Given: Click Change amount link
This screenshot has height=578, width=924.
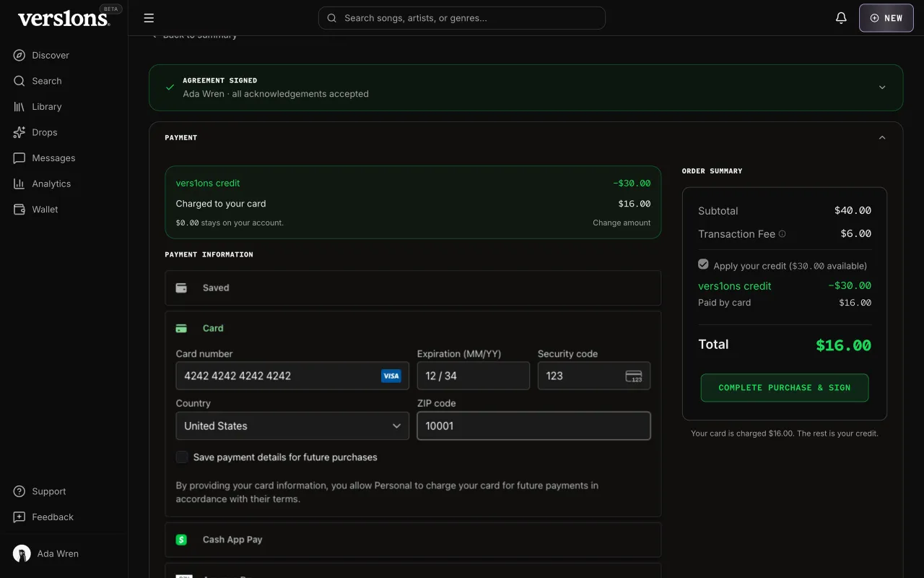Looking at the screenshot, I should click(x=622, y=223).
